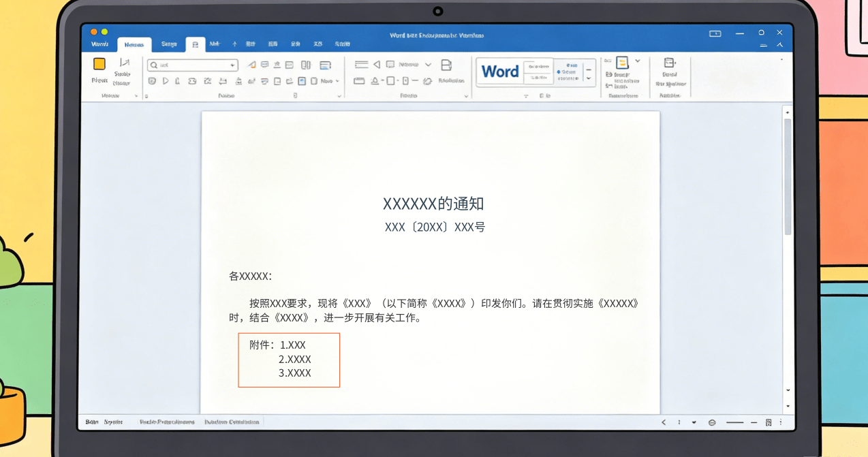Click the attachment item 3.XXXX
Screen dimensions: 868x457
coord(294,373)
